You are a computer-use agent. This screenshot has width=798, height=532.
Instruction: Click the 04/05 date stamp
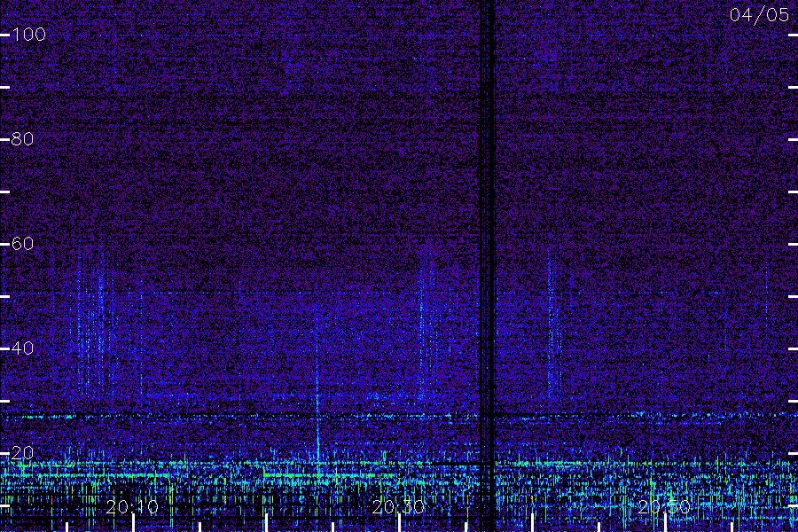[759, 15]
